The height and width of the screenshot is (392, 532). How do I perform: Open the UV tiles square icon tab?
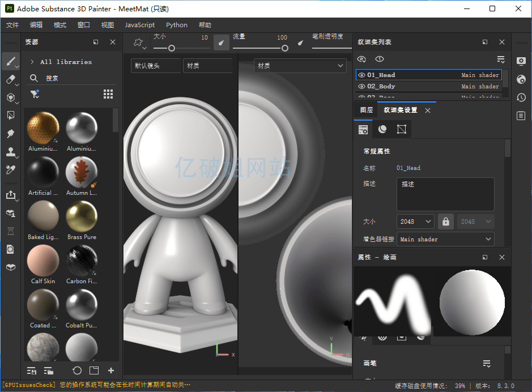pyautogui.click(x=402, y=129)
